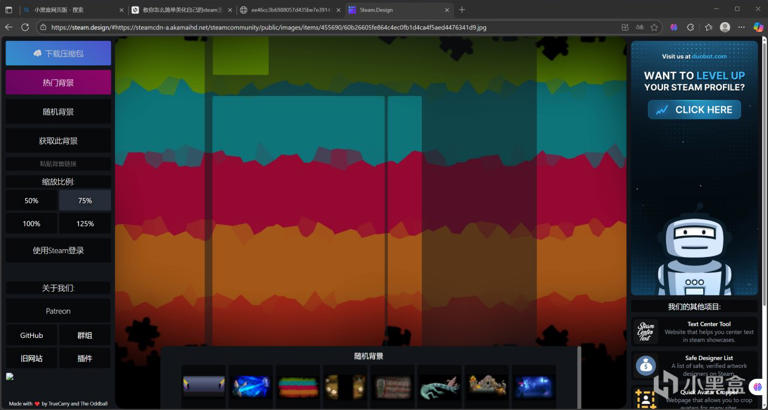Click the browser back arrow

10,28
